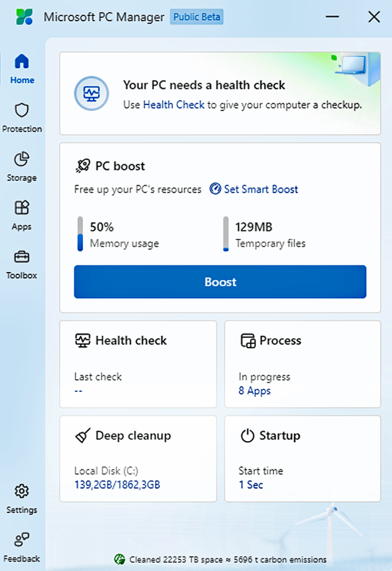Click the 50% memory value
392x571 pixels.
[102, 228]
